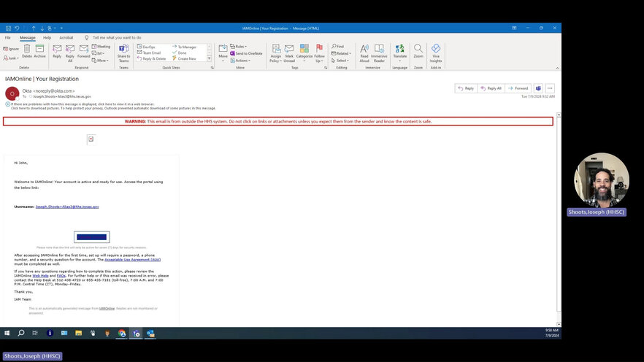The image size is (644, 362).
Task: Click the Reply All ribbon icon
Action: tap(70, 54)
